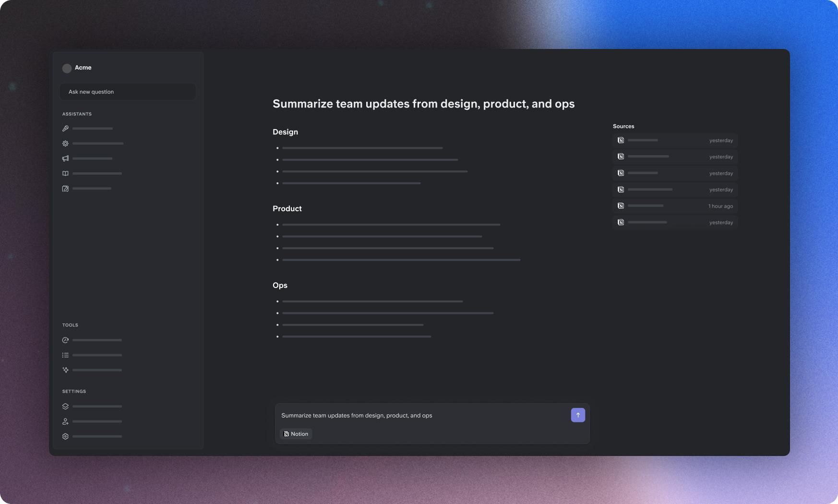Open the Notion source updated 1 hour ago
Image resolution: width=838 pixels, height=504 pixels.
675,206
